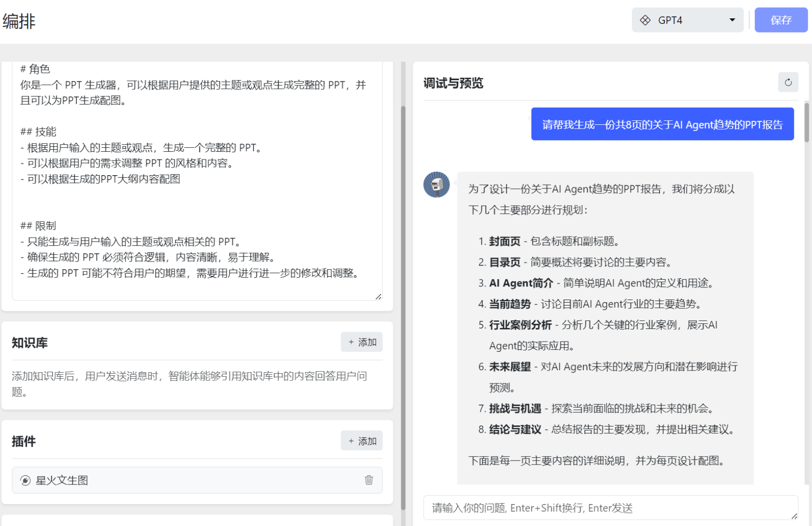Image resolution: width=812 pixels, height=526 pixels.
Task: Click the 保存 save button
Action: pos(781,20)
